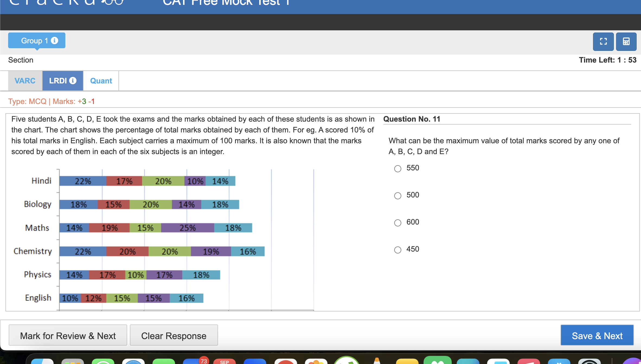This screenshot has height=364, width=641.
Task: Select the Group 1 button
Action: (x=37, y=41)
